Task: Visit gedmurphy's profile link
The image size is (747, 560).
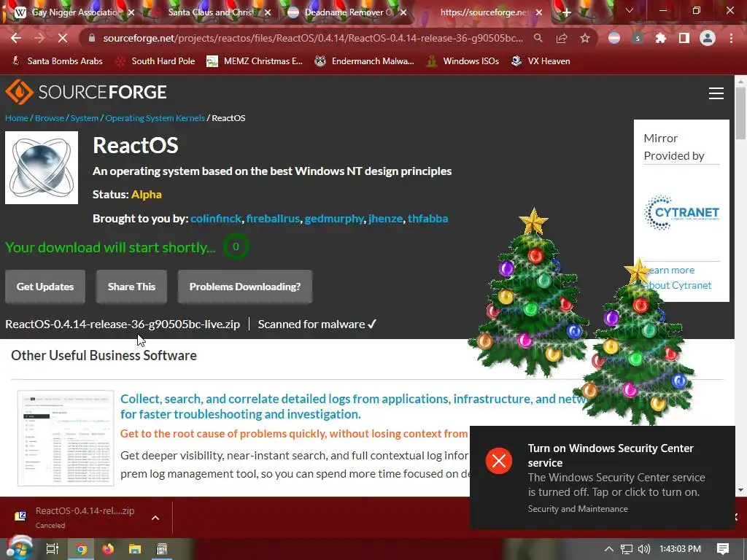Action: pos(334,219)
